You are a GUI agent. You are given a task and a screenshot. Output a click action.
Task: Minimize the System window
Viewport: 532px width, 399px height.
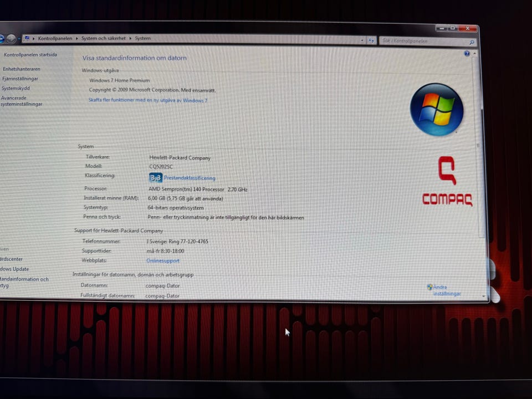pos(442,28)
